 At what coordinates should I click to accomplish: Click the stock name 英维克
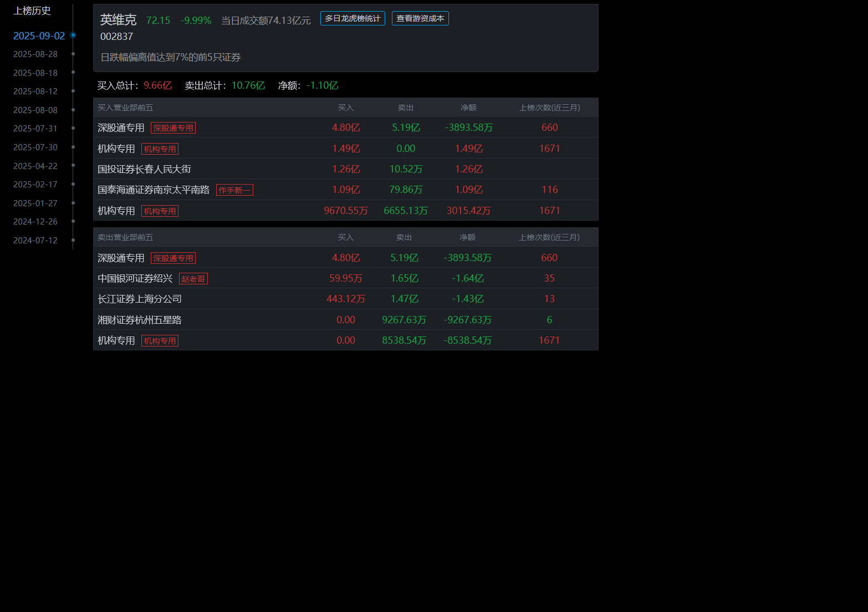[x=118, y=20]
